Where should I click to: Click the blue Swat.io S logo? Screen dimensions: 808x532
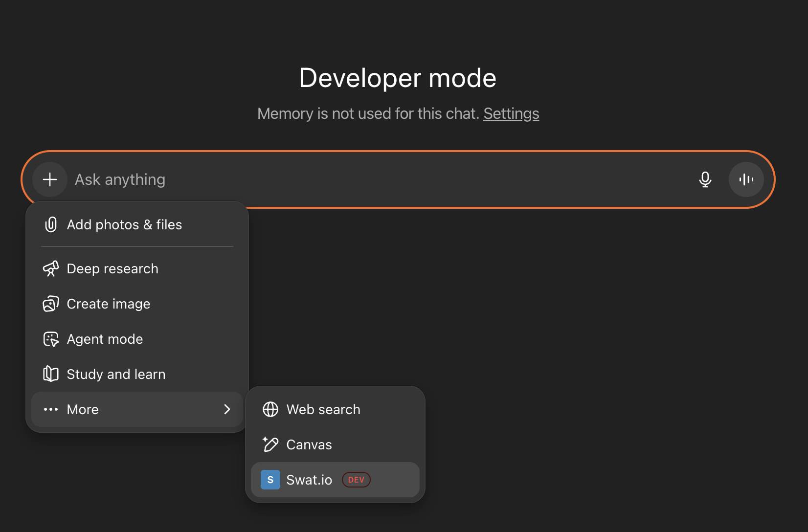(x=270, y=480)
